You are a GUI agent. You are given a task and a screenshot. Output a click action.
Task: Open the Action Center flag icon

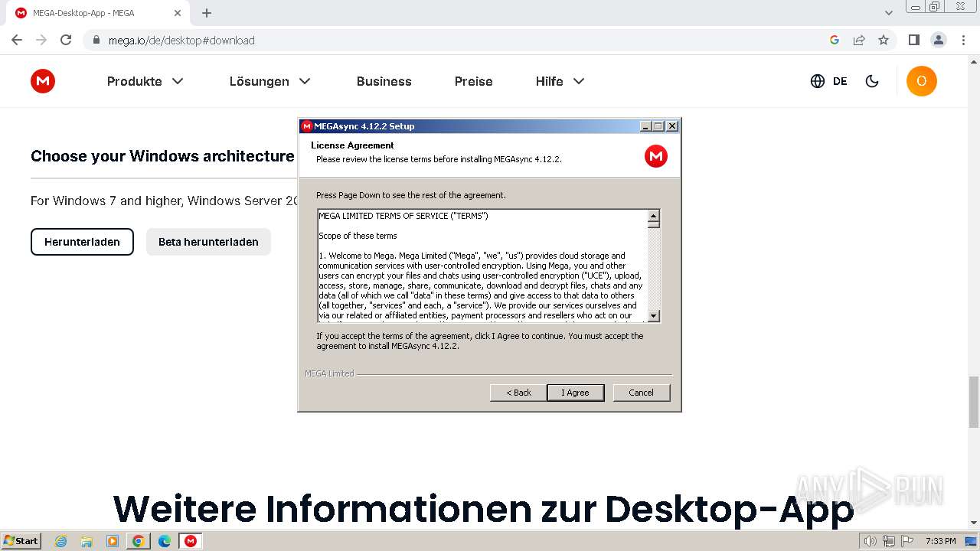click(x=906, y=541)
